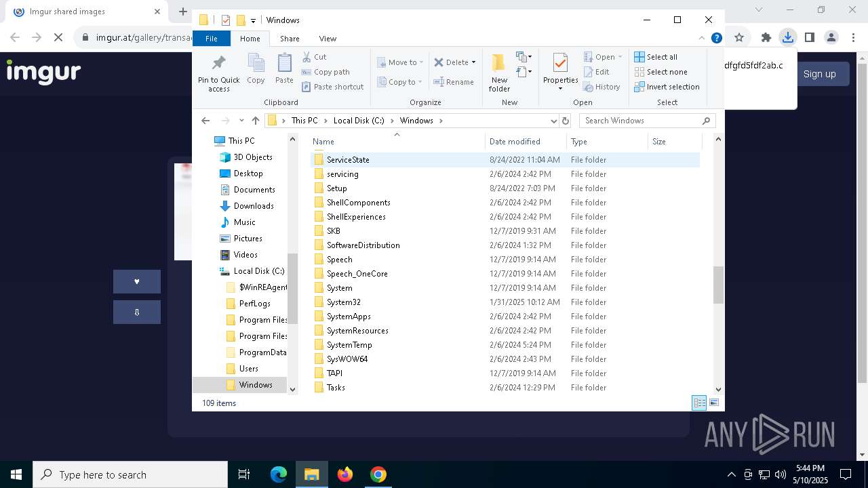This screenshot has width=868, height=488.
Task: Switch to the View ribbon tab
Action: 328,39
